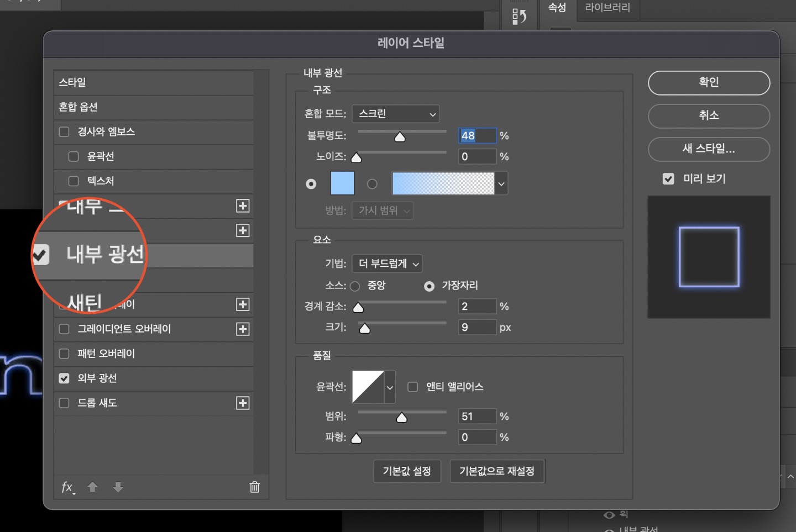Viewport: 796px width, 532px height.
Task: Switch to the 라이브러리 tab
Action: 607,8
